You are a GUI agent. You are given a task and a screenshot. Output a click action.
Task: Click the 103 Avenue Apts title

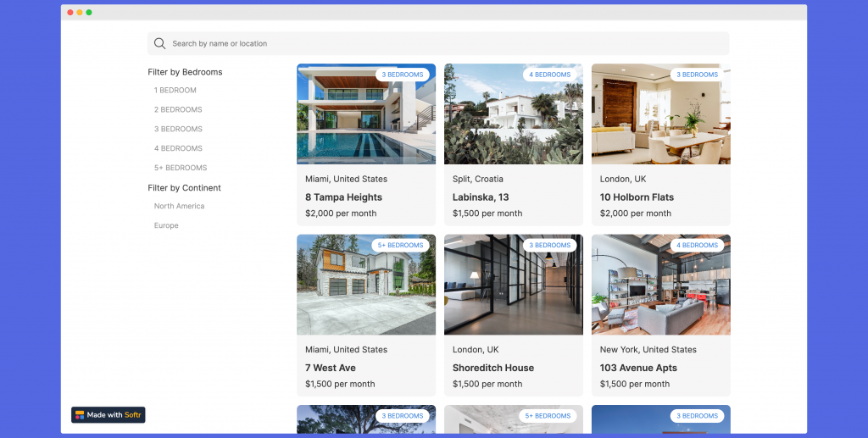pos(638,368)
